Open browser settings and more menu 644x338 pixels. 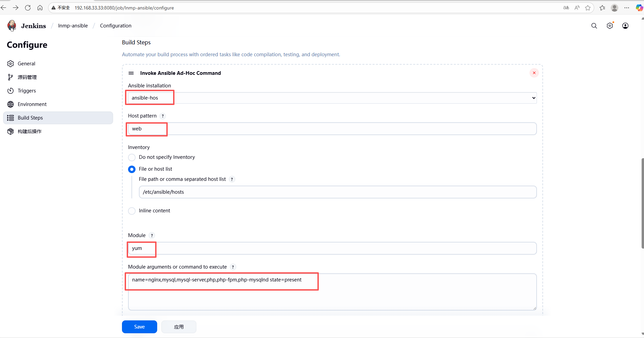point(627,8)
